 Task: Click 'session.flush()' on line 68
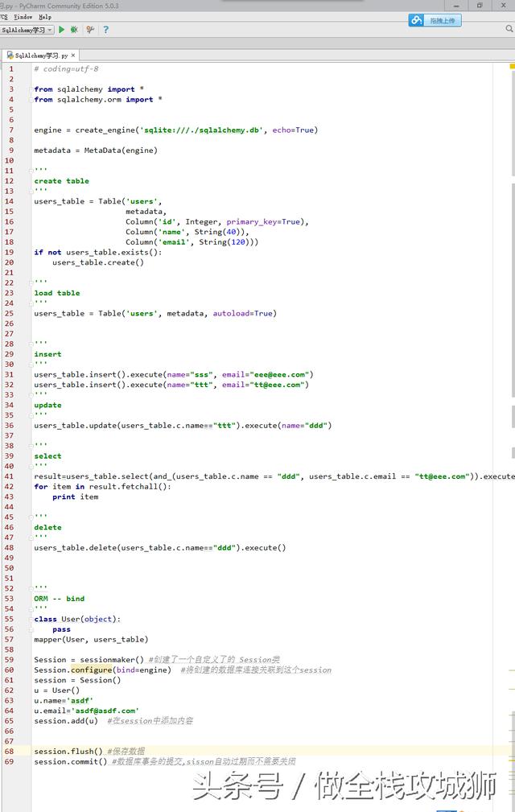tap(68, 751)
